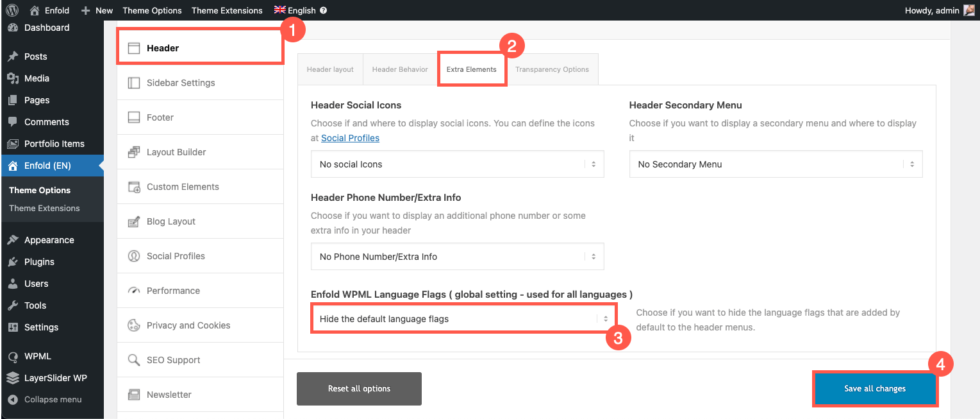Viewport: 980px width, 419px height.
Task: Click the UK flag language icon
Action: coord(279,10)
